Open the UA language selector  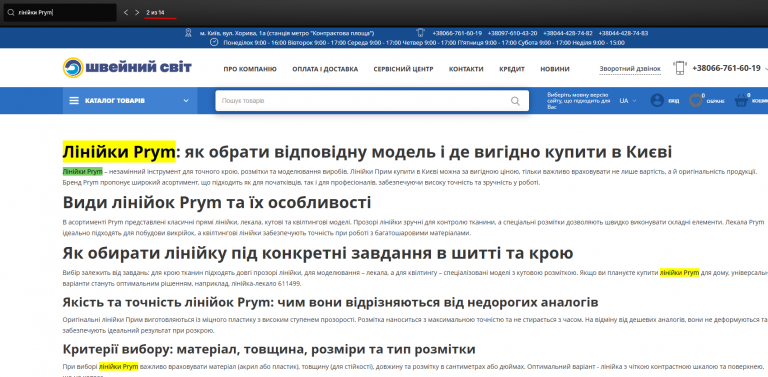pos(628,100)
